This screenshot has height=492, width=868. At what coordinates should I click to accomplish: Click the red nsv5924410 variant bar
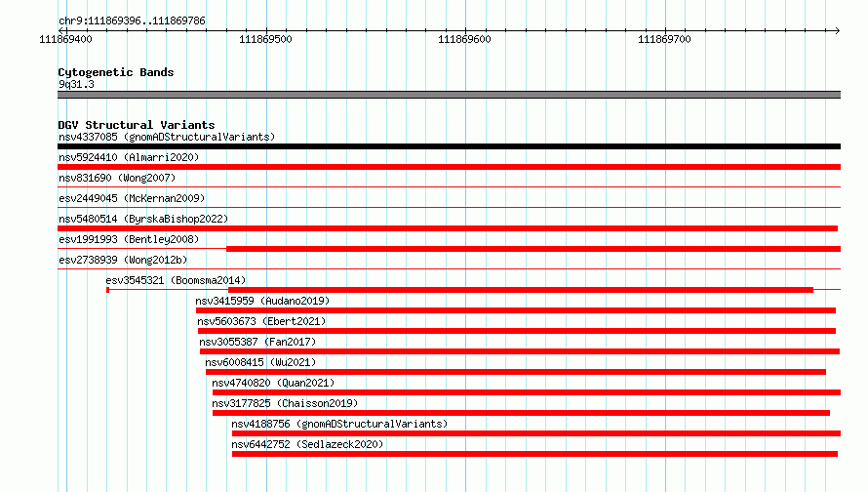point(449,167)
